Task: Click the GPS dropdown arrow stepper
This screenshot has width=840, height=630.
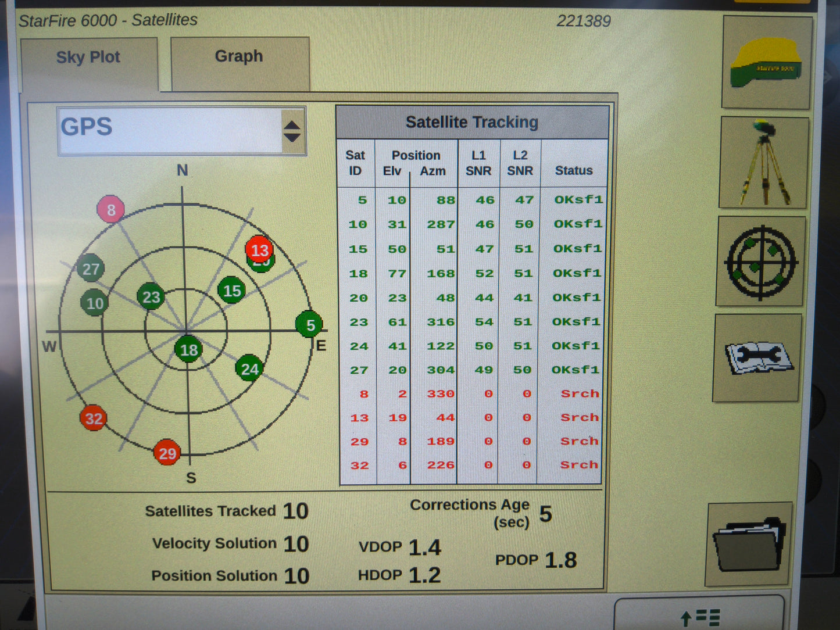Action: click(292, 131)
